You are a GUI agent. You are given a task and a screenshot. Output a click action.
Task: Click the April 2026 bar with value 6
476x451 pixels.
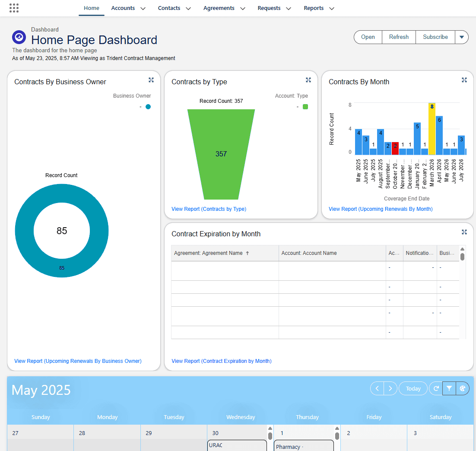439,136
